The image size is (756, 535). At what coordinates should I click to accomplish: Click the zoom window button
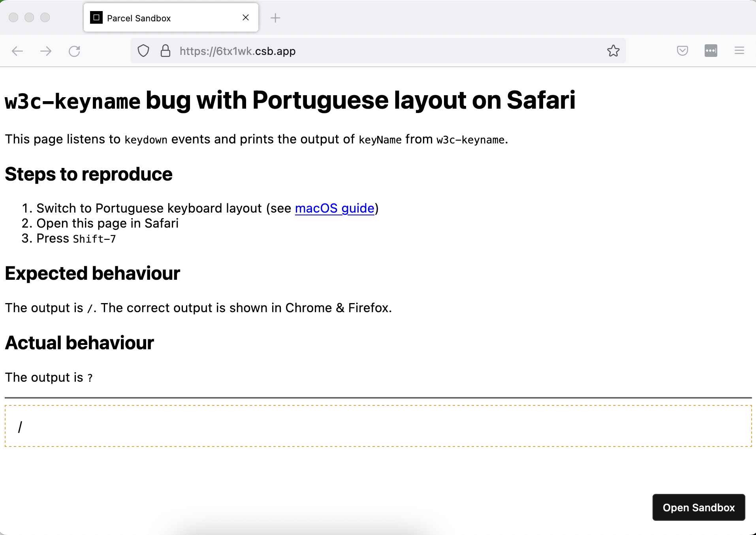45,17
